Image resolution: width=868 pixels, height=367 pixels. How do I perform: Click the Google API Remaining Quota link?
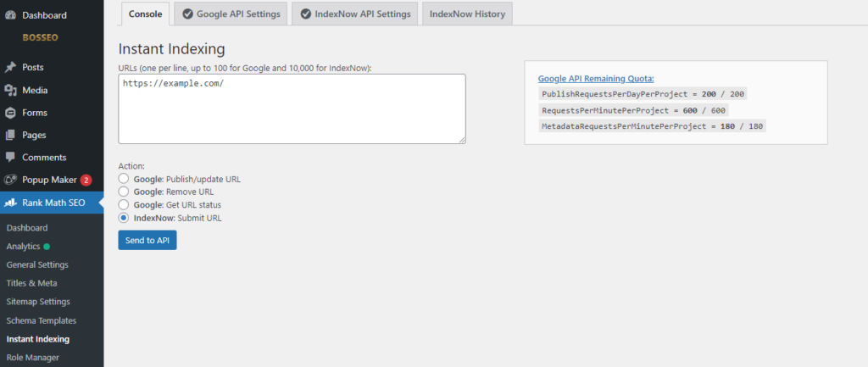click(596, 79)
